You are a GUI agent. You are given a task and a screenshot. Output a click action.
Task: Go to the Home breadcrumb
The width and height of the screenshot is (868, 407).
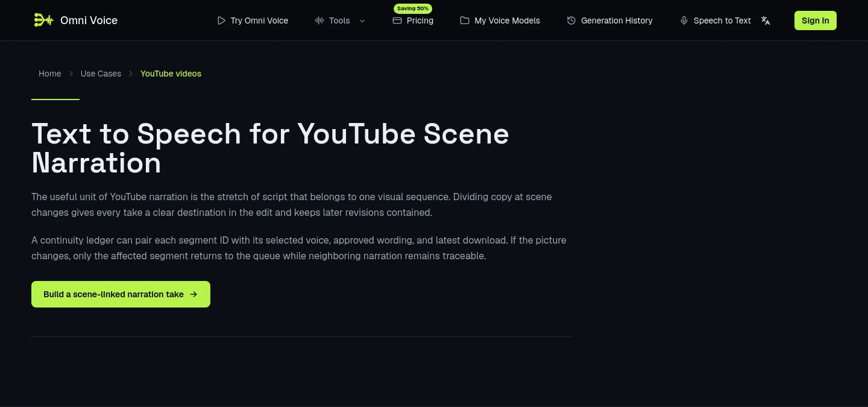tap(50, 74)
